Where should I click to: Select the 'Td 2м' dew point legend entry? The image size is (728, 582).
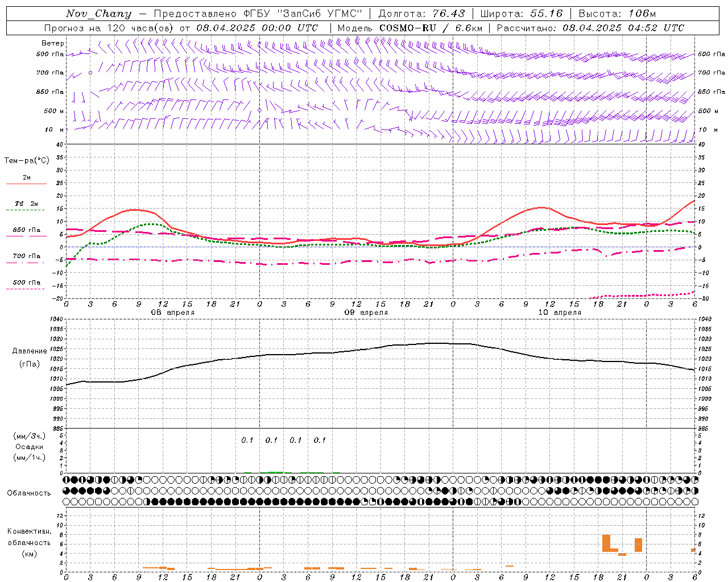(27, 203)
